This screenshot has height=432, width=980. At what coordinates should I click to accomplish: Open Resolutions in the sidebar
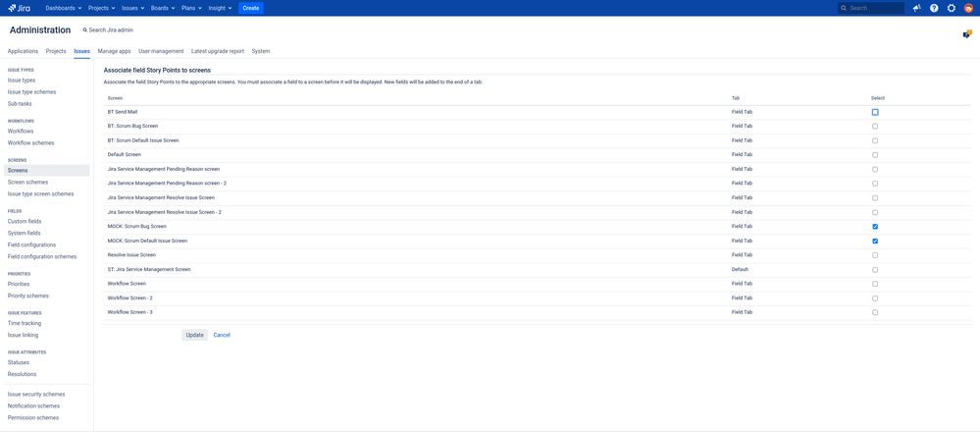(22, 374)
